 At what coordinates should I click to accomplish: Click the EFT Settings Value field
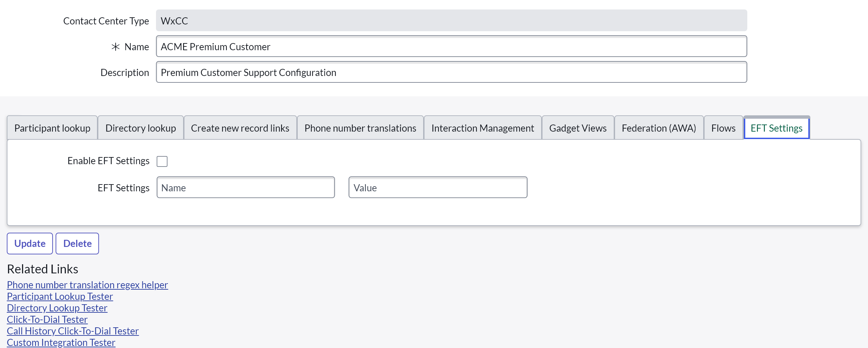pyautogui.click(x=437, y=187)
